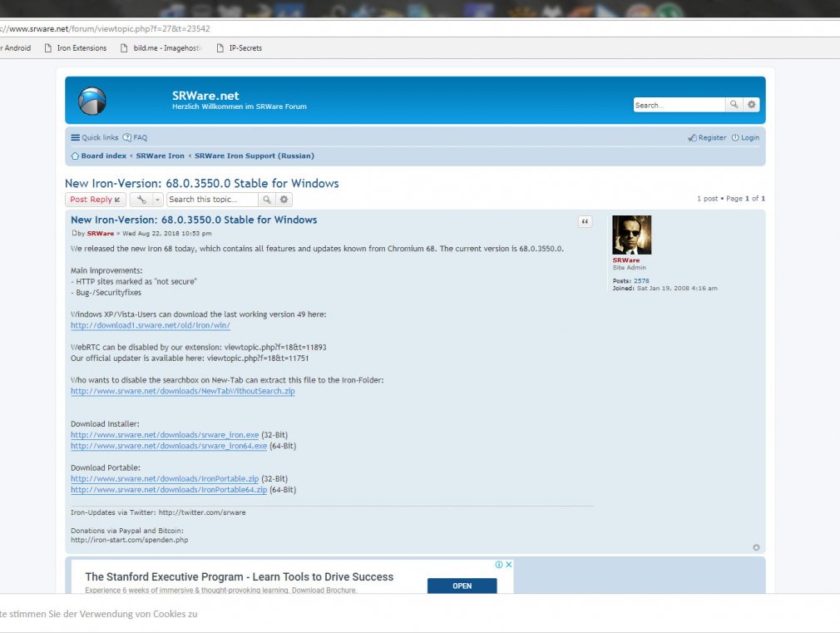The image size is (840, 633).
Task: Jump to top using the post's bottom-right icon
Action: point(756,547)
